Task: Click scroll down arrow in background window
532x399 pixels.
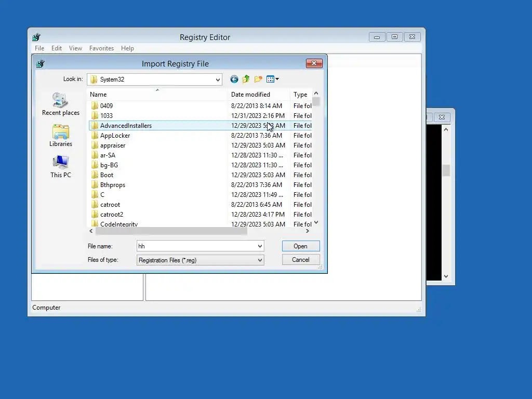Action: 446,276
